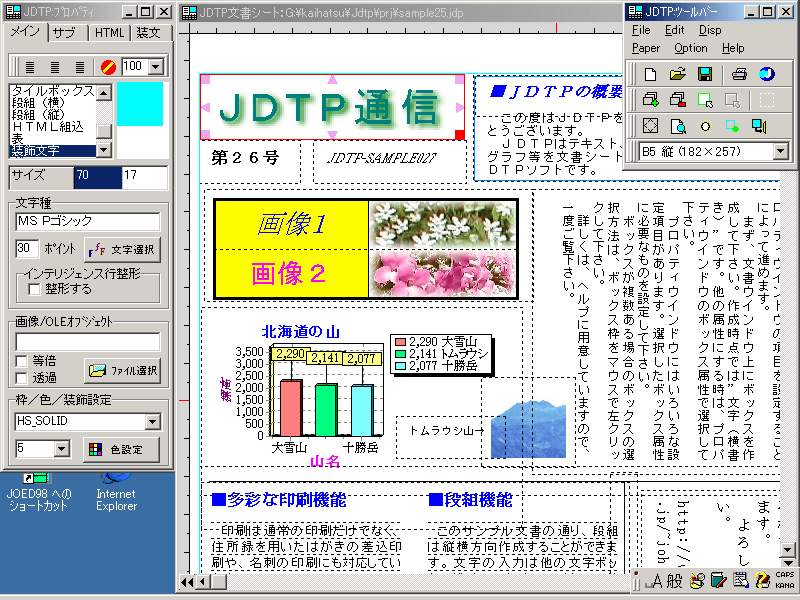800x600 pixels.
Task: Add a page with green plus icon
Action: (650, 100)
